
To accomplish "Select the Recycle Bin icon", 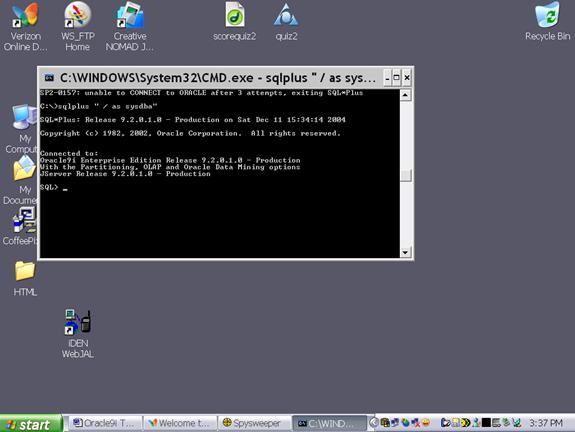I will click(x=547, y=21).
